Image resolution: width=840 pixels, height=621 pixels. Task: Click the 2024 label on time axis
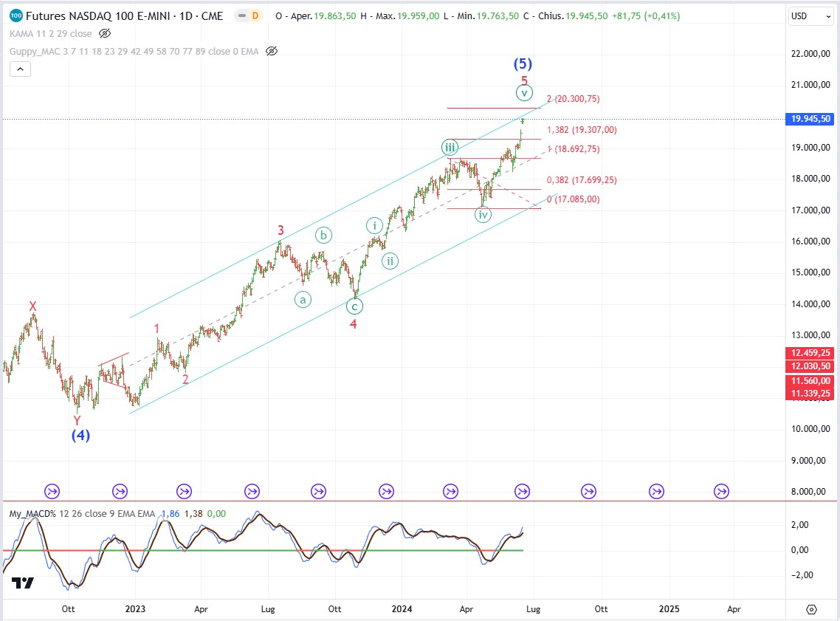tap(402, 609)
